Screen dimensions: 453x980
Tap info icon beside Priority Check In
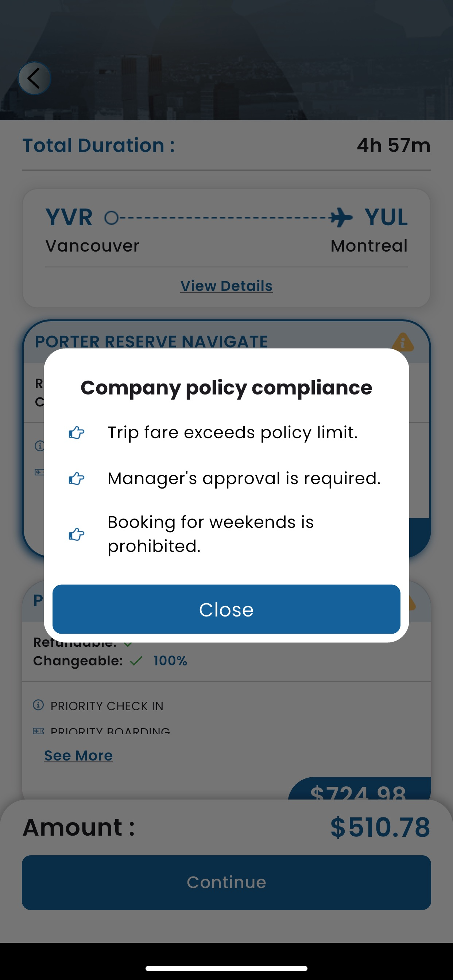tap(38, 705)
